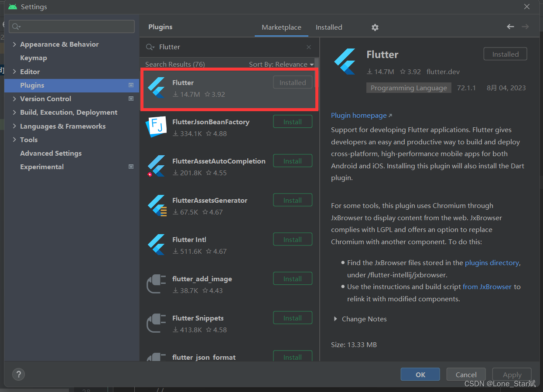
Task: Click the Flutter Snippets plug icon
Action: click(x=156, y=323)
